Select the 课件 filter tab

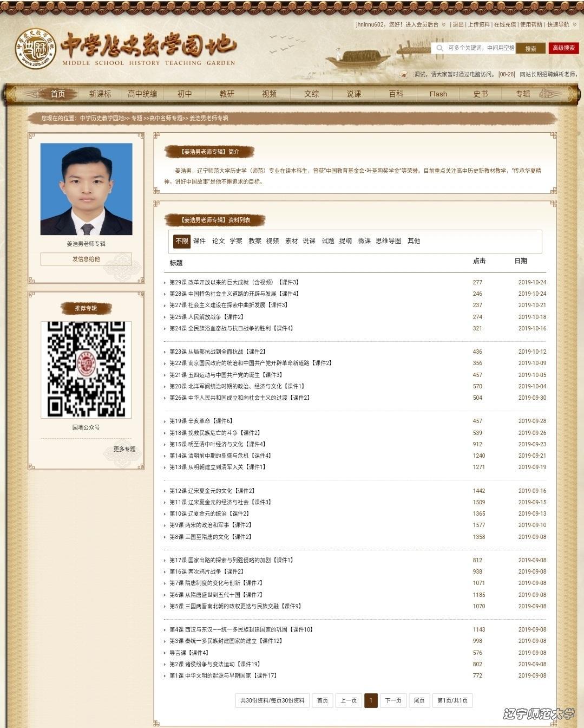[199, 241]
